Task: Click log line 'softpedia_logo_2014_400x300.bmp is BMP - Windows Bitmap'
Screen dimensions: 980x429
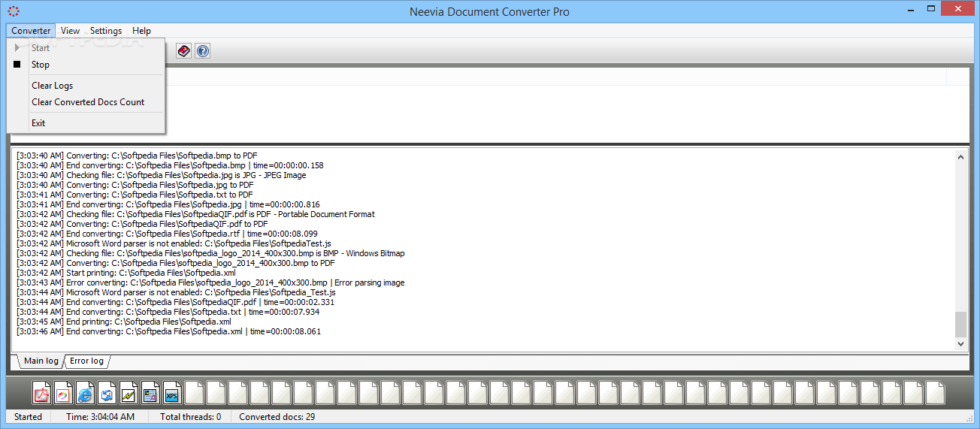Action: pos(210,253)
